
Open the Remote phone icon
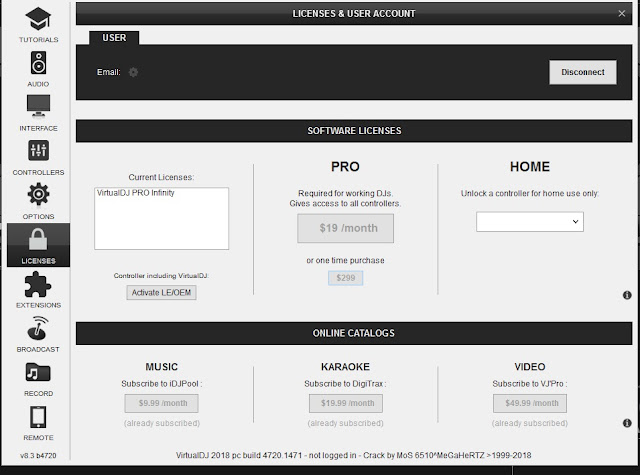38,417
